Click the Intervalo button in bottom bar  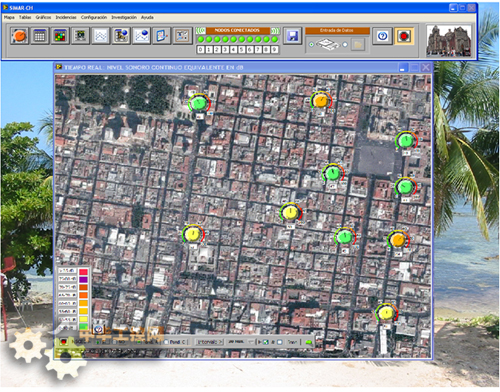[x=209, y=342]
